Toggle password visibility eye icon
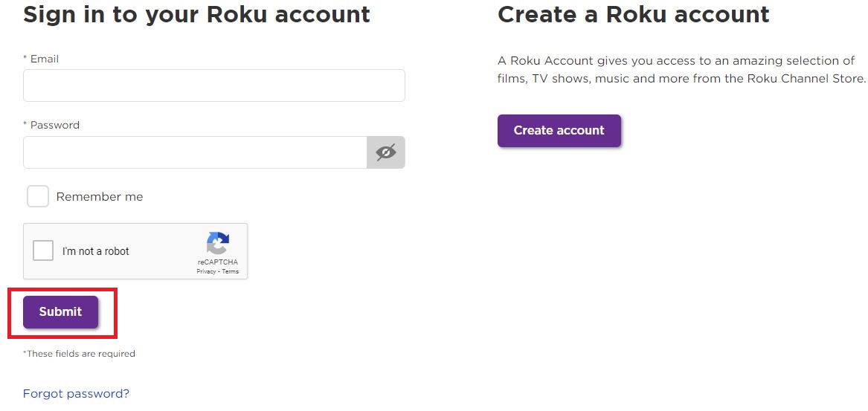The image size is (868, 411). click(386, 152)
